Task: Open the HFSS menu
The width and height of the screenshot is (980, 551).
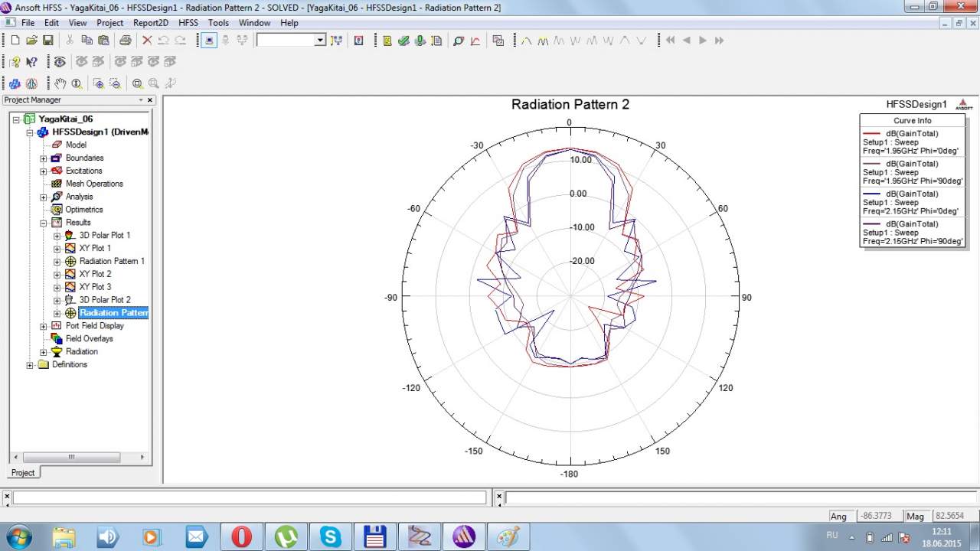Action: point(188,23)
